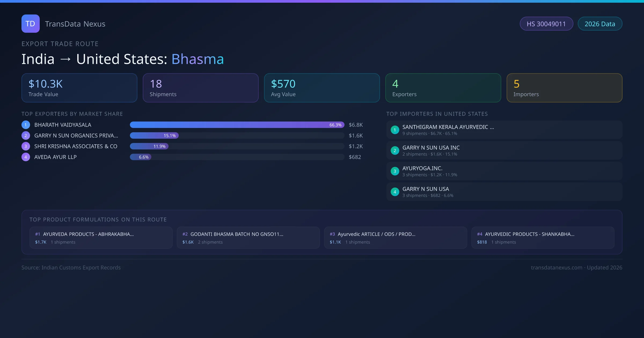Expand the SANTHIGRAM KERALA AYURVEDIC importer entry
Image resolution: width=644 pixels, height=338 pixels.
point(504,130)
